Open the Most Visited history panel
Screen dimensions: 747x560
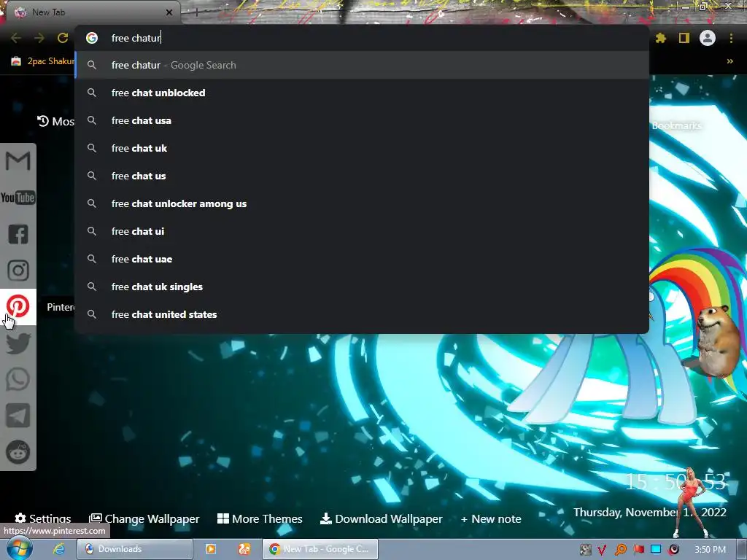tap(55, 122)
